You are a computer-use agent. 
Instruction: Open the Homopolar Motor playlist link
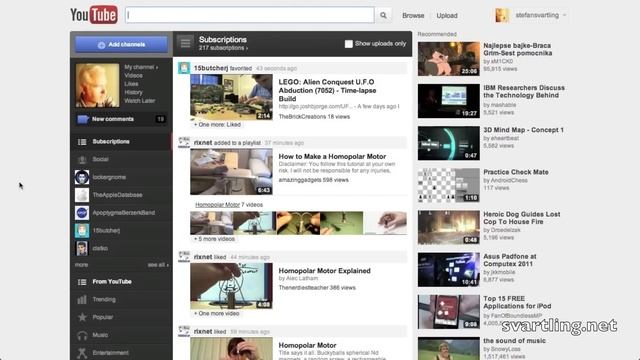[x=217, y=205]
